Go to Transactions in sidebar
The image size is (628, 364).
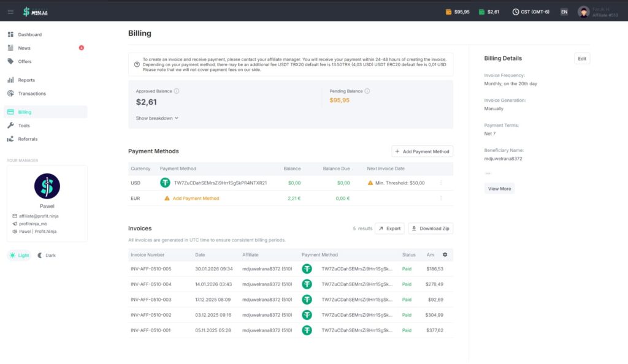click(x=31, y=94)
